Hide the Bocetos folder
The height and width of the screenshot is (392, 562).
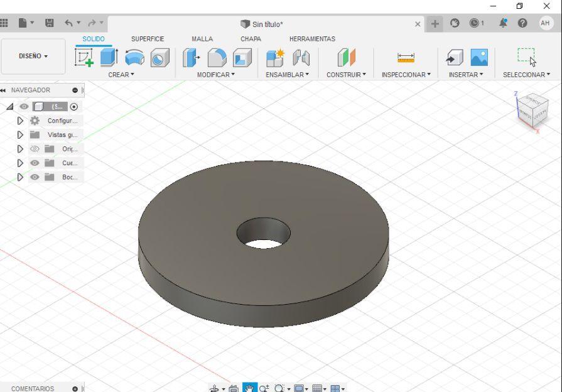(35, 177)
